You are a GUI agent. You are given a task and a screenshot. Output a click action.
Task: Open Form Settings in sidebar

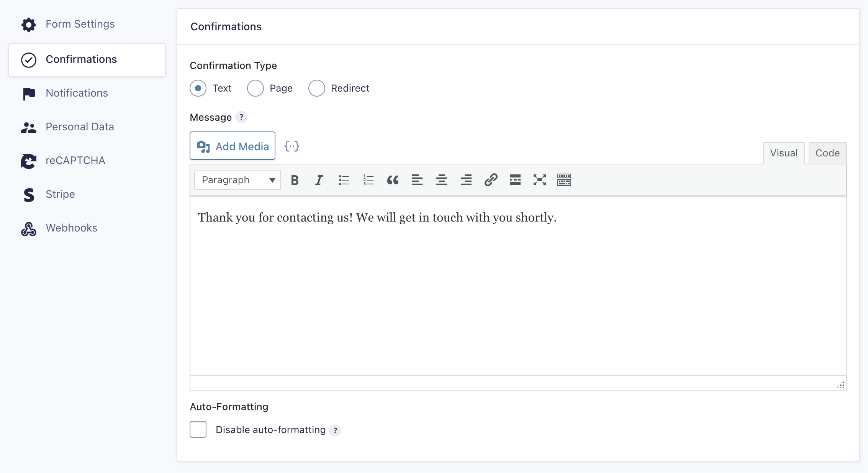point(80,24)
